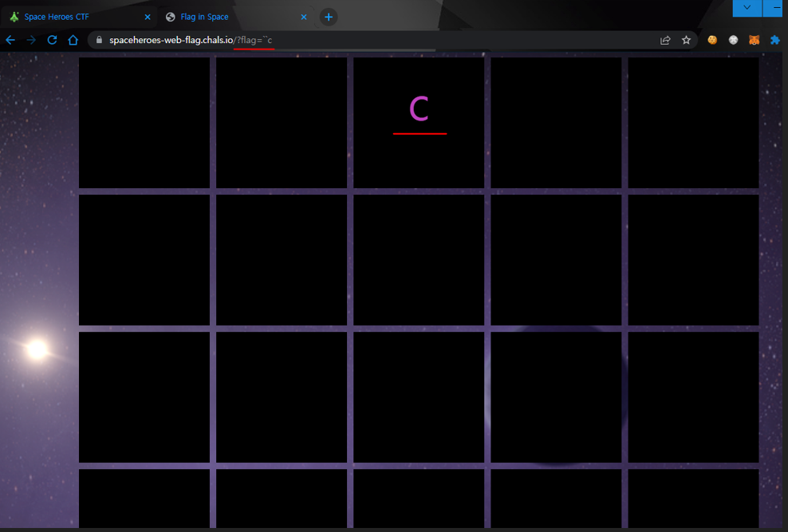Expand the tab search dropdown arrow
This screenshot has width=788, height=532.
click(x=747, y=7)
